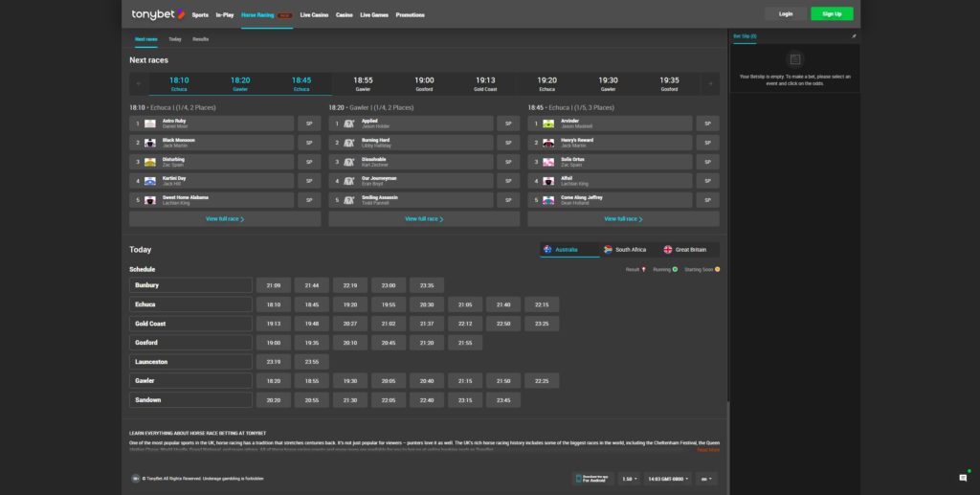Select Smiling Assassin jockey silk icon

pos(349,200)
